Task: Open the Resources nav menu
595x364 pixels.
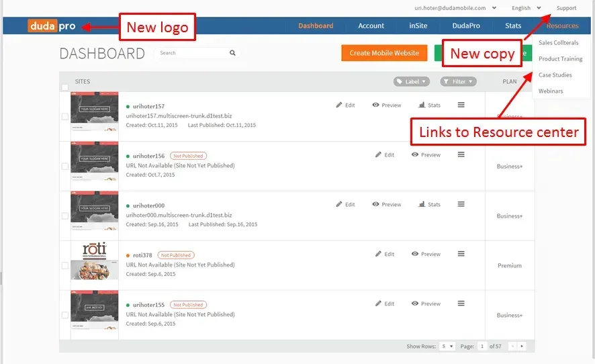Action: coord(562,26)
